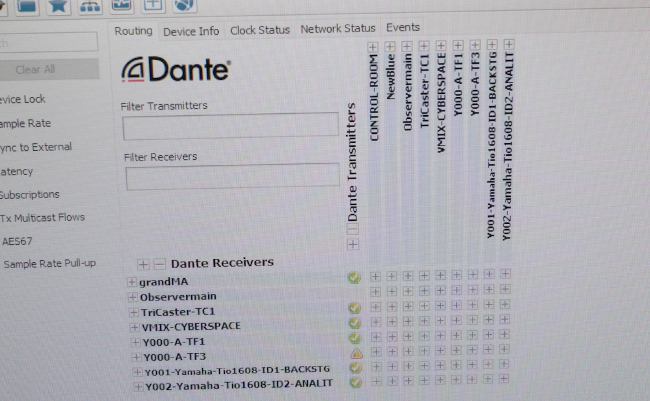Click the folder load-preset toolbar icon
This screenshot has height=401, width=650.
27,7
